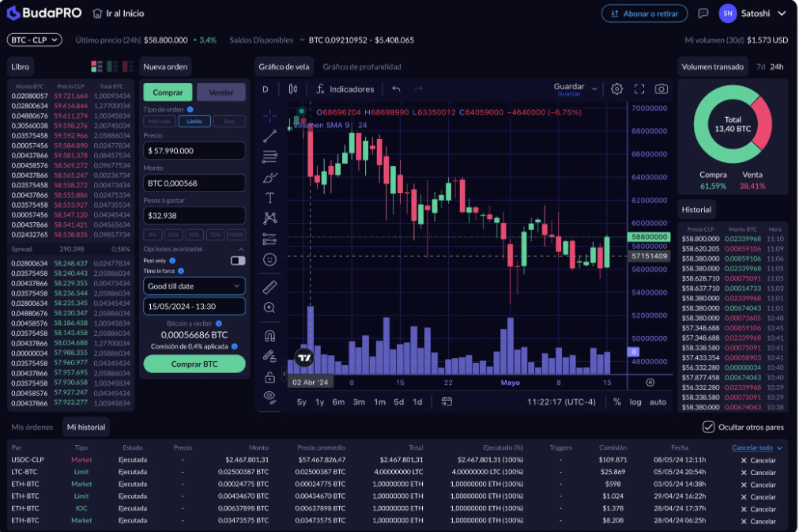Select the pattern drawing tool
Screen dimensions: 799x532
[x=269, y=218]
